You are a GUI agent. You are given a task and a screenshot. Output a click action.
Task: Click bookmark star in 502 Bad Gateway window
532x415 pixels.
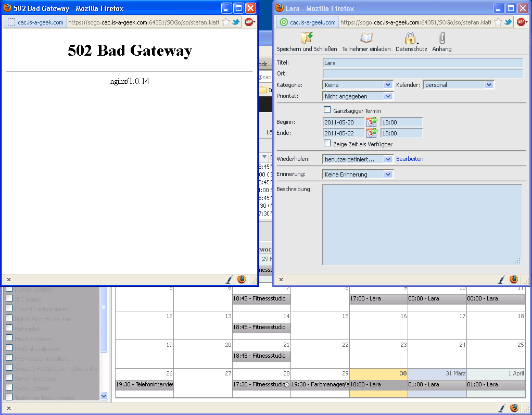(226, 22)
